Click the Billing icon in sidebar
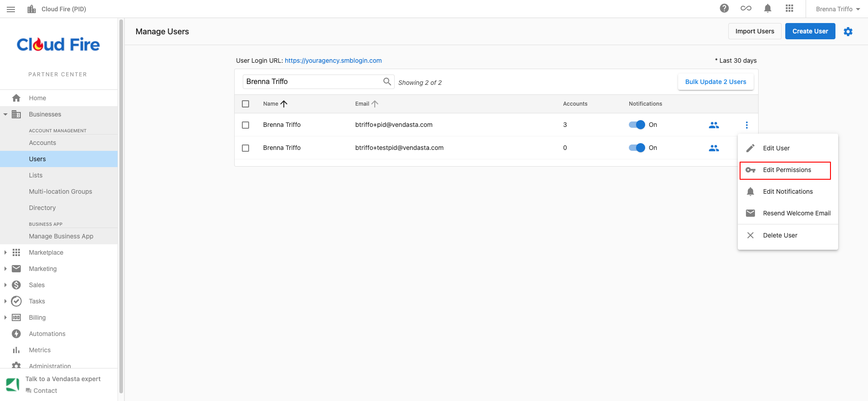This screenshot has width=868, height=401. 16,317
